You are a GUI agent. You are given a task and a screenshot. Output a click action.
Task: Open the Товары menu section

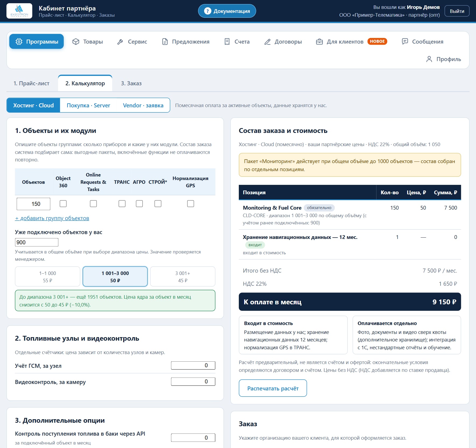click(88, 41)
